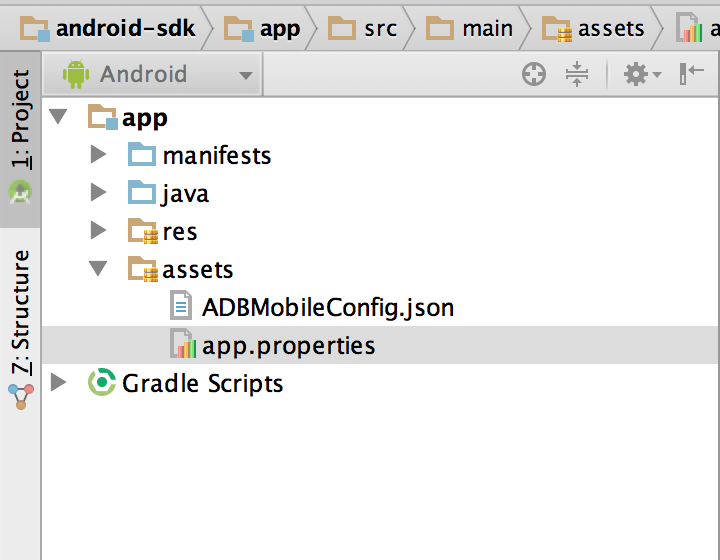Click the Android robot icon in the view selector
This screenshot has width=720, height=560.
click(x=76, y=74)
